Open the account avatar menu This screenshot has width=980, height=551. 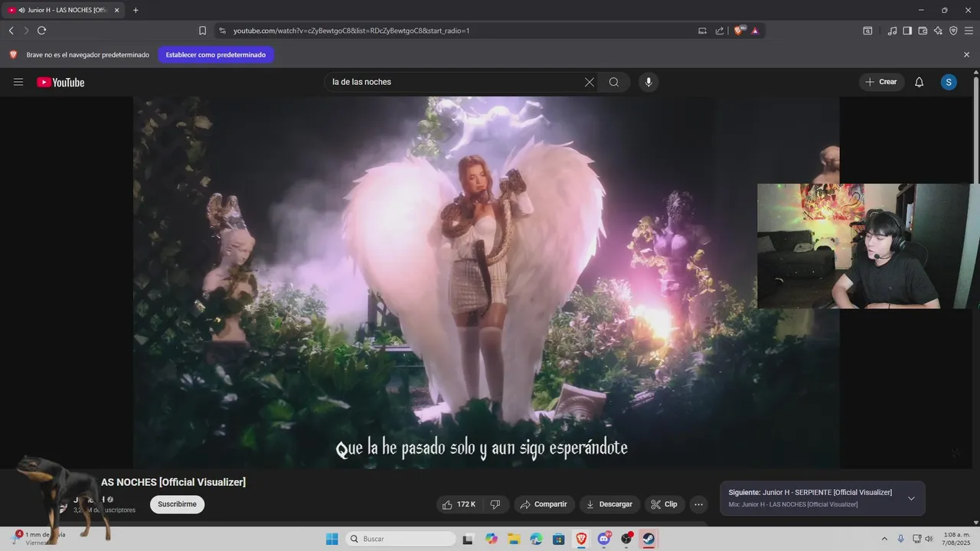click(x=949, y=82)
